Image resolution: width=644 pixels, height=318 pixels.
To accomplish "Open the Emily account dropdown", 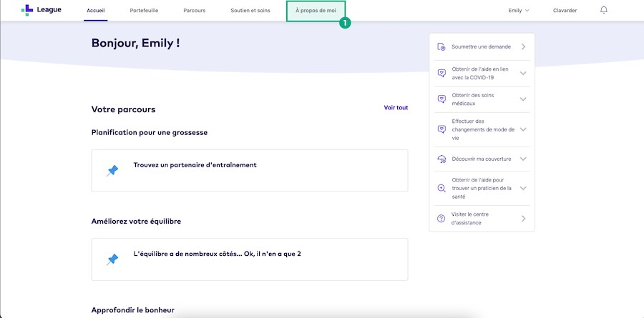I will click(519, 11).
